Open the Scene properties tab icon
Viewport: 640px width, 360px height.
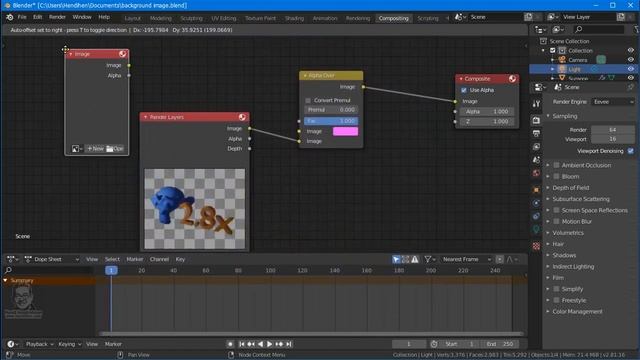pyautogui.click(x=536, y=160)
